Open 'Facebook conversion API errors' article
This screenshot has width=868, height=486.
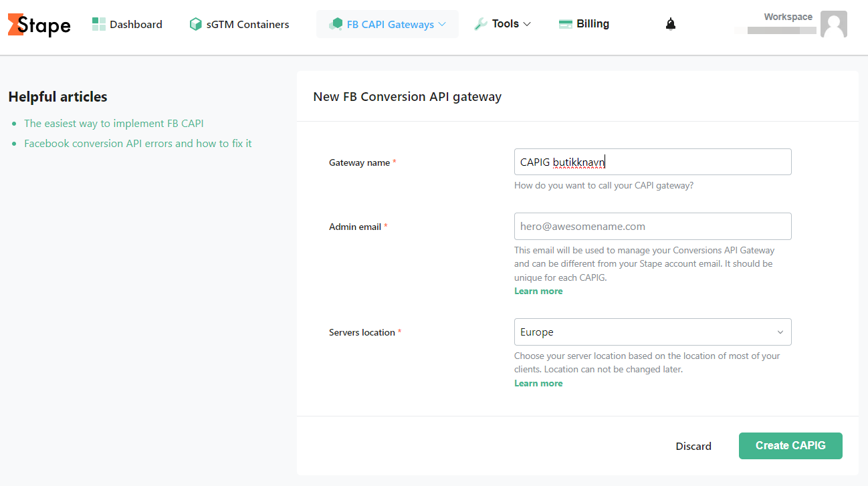[138, 144]
